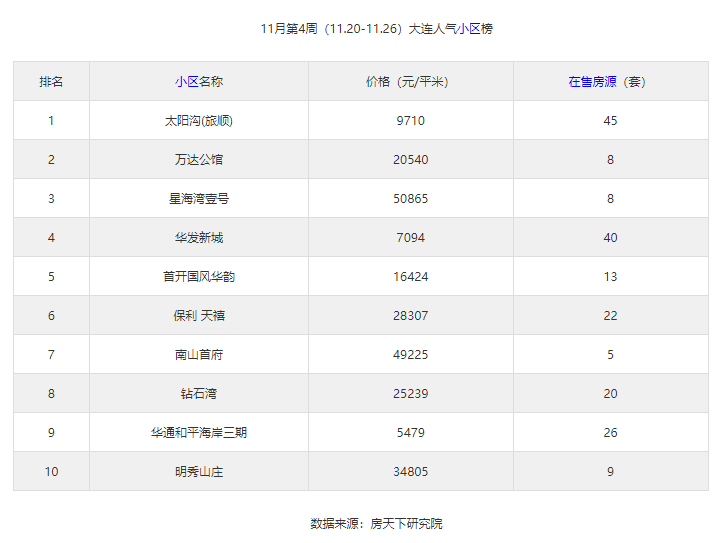Select the source text 数据来源：房天下研究院
Viewport: 719px width, 543px height.
pyautogui.click(x=376, y=523)
